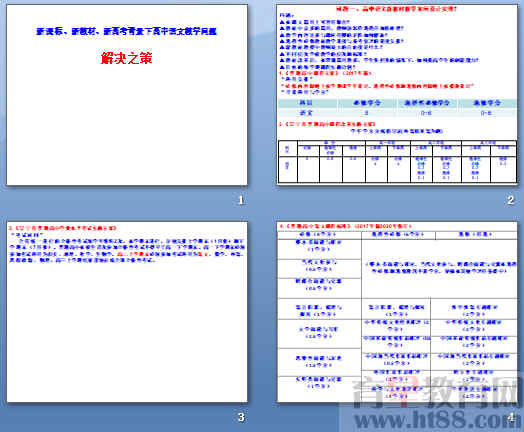Click the light-blue header table on slide 2

click(397, 108)
